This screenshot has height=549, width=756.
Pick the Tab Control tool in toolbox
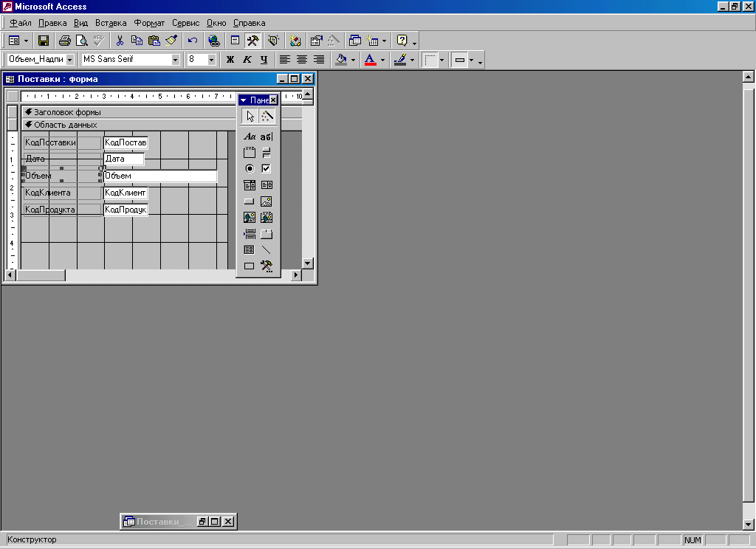coord(267,234)
